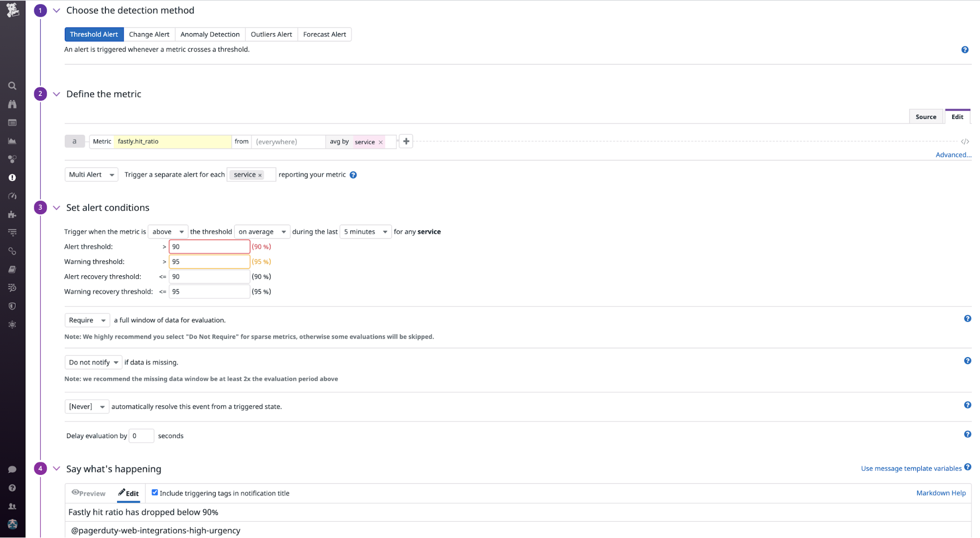980x538 pixels.
Task: Switch to the Source tab of the metric editor
Action: tap(926, 117)
